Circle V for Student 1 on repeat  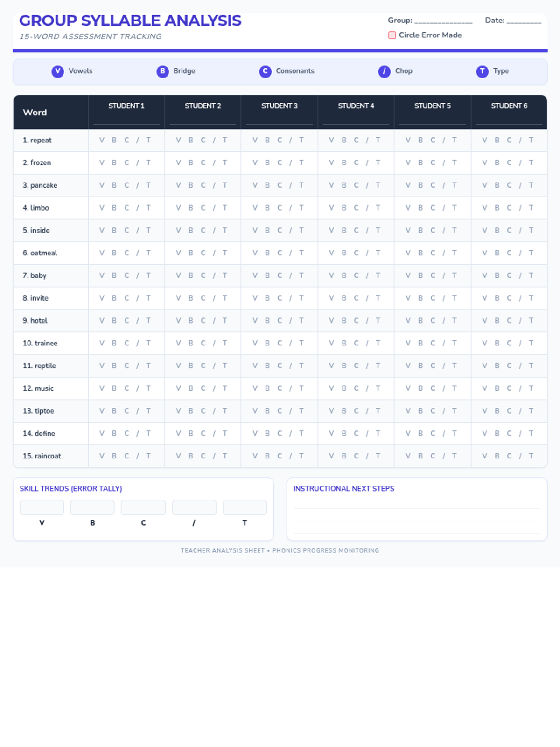(x=102, y=140)
